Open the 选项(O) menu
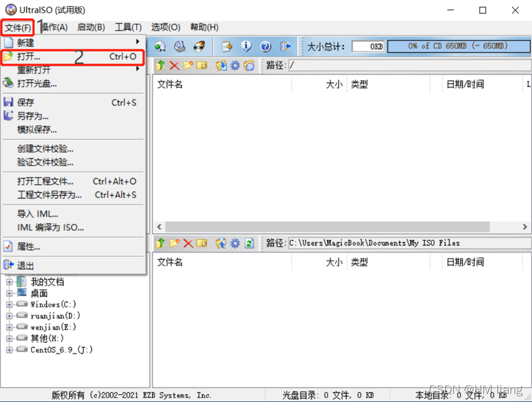Image resolution: width=532 pixels, height=402 pixels. point(166,27)
